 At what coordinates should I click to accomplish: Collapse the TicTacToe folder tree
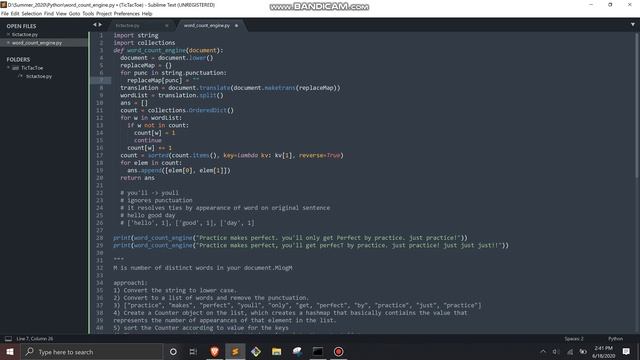click(x=8, y=68)
